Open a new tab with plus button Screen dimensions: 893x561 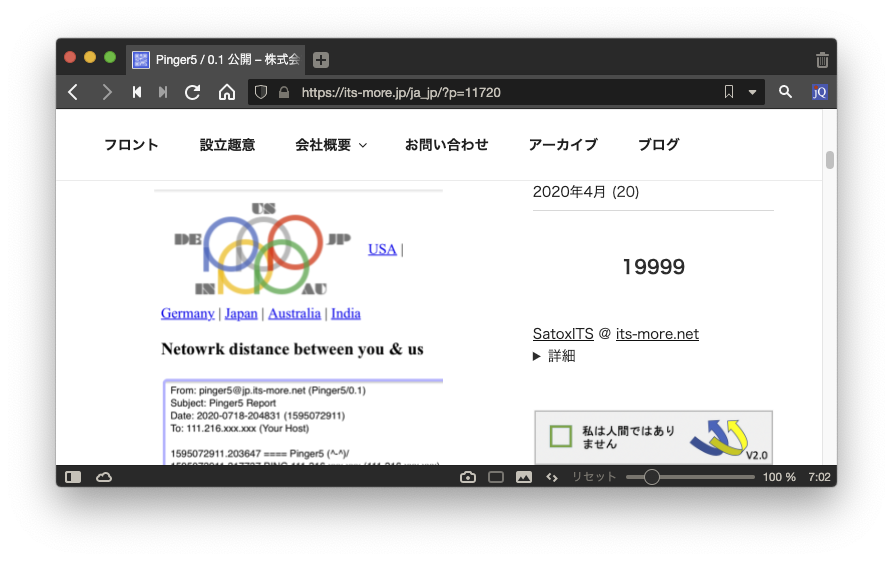click(x=321, y=60)
